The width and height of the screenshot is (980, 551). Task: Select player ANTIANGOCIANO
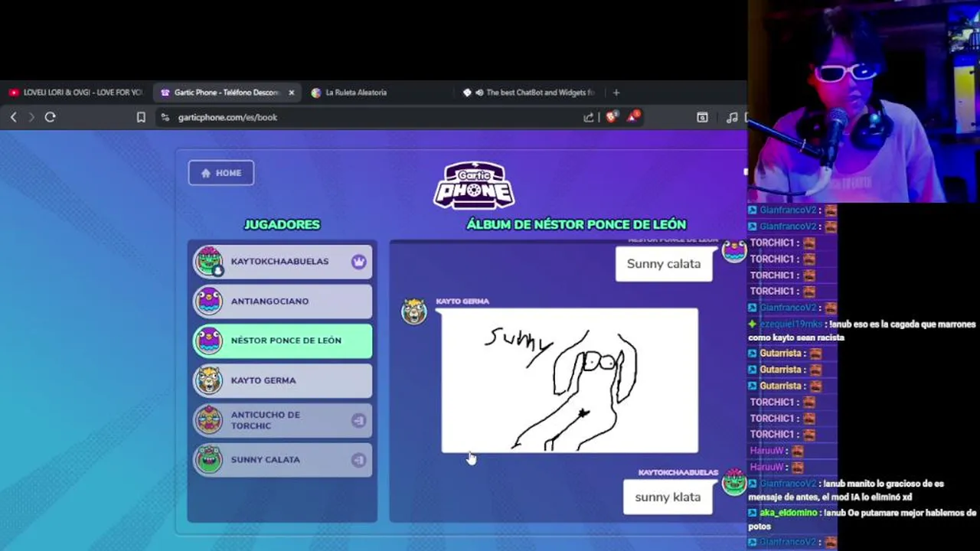[282, 302]
